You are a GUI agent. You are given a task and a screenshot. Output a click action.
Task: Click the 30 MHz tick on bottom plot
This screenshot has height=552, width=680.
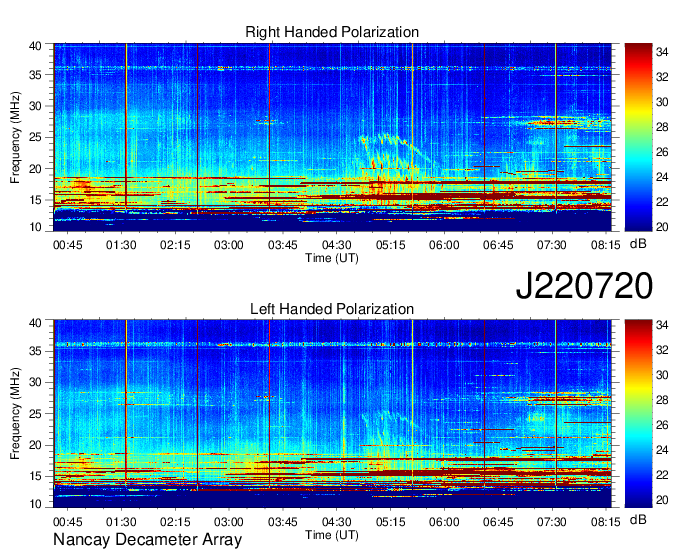pyautogui.click(x=35, y=382)
